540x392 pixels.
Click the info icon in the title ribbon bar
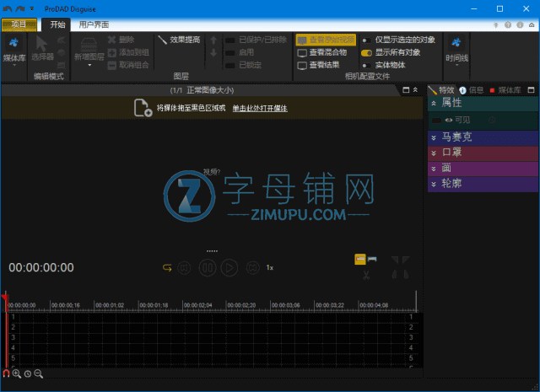pos(520,24)
